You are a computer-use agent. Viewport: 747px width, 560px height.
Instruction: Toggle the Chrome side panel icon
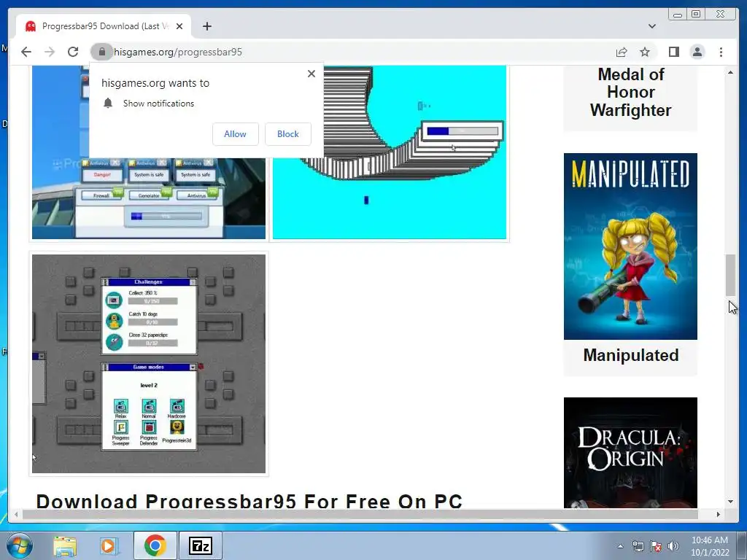tap(673, 52)
